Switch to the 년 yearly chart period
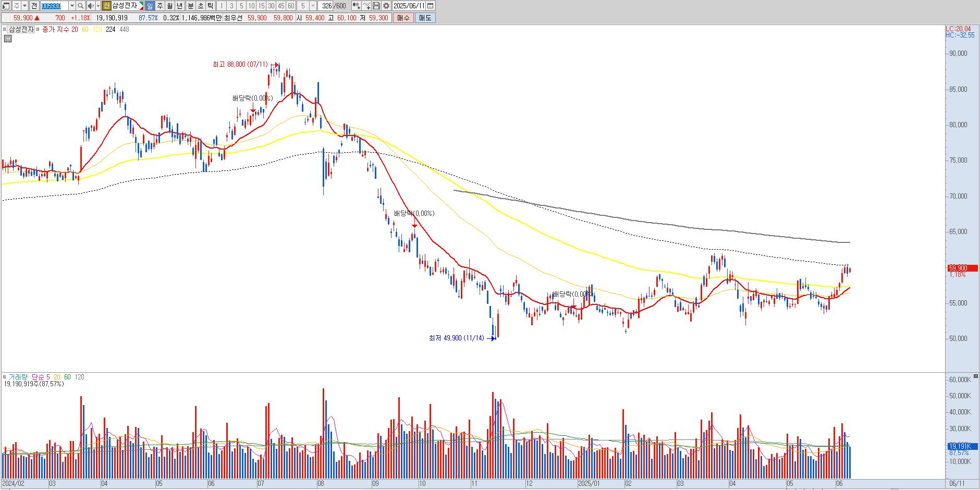 tap(180, 6)
